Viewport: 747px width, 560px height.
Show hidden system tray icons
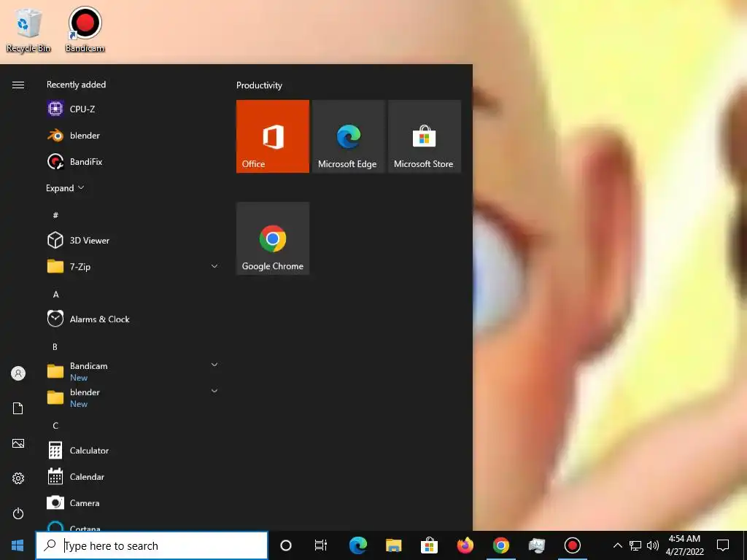pos(617,545)
